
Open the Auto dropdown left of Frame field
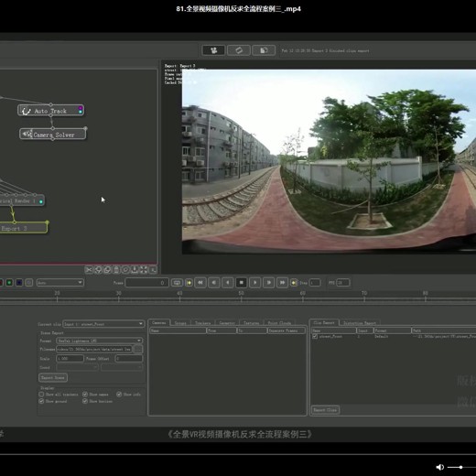tap(59, 283)
